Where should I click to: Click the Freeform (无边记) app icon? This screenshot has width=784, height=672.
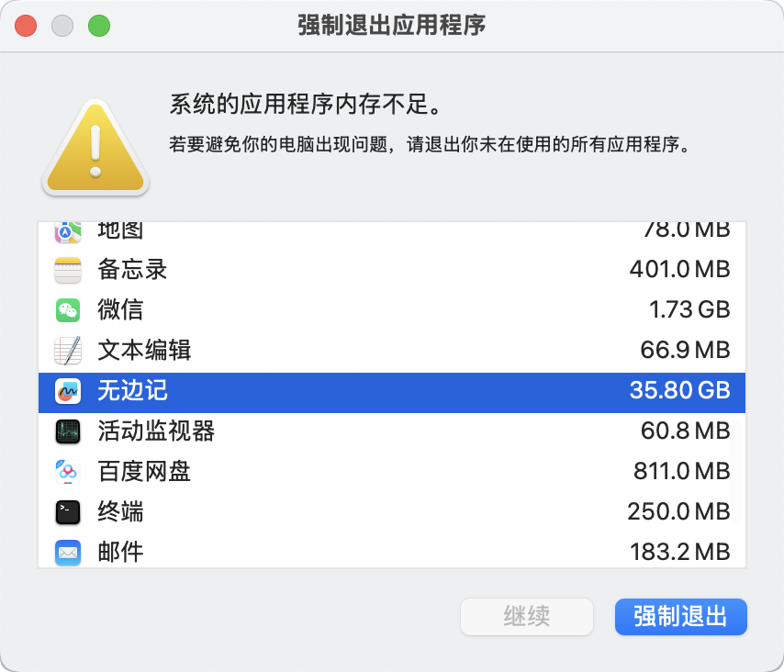(x=68, y=391)
